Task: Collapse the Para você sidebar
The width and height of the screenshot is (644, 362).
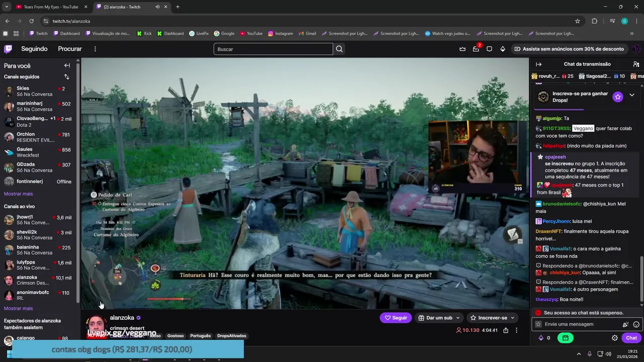Action: click(67, 65)
